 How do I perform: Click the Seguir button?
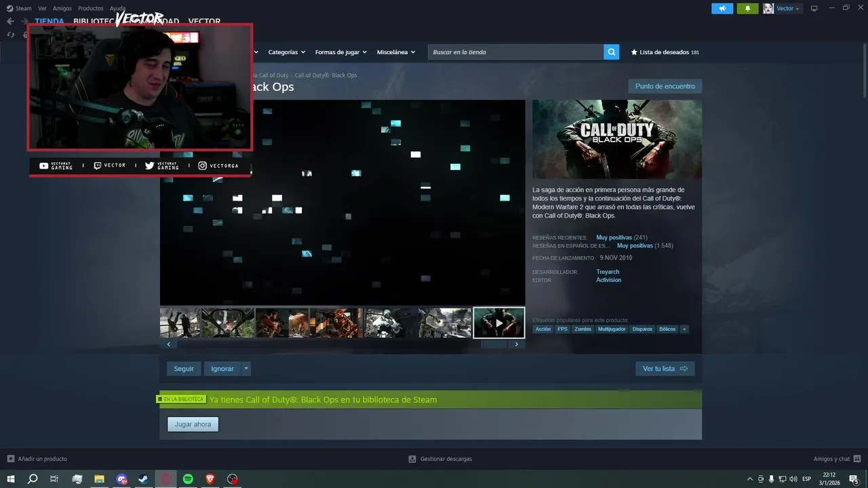coord(184,369)
